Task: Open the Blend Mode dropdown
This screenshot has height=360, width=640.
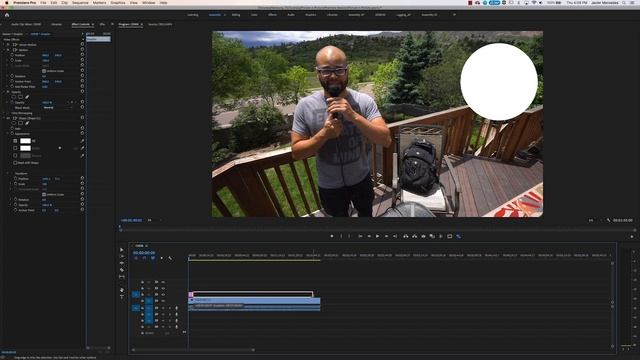Action: point(57,107)
